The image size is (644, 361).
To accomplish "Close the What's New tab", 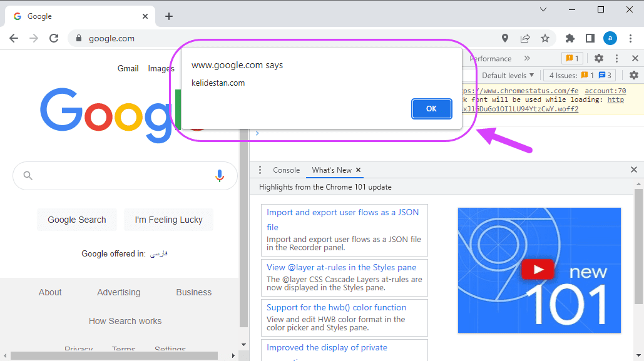I will point(358,170).
